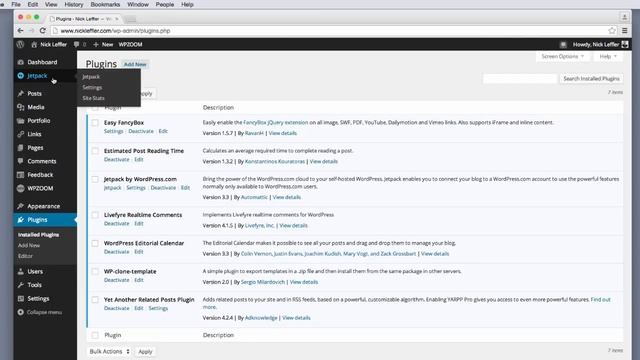Click the plus New icon in admin bar
640x360 pixels.
(96, 44)
